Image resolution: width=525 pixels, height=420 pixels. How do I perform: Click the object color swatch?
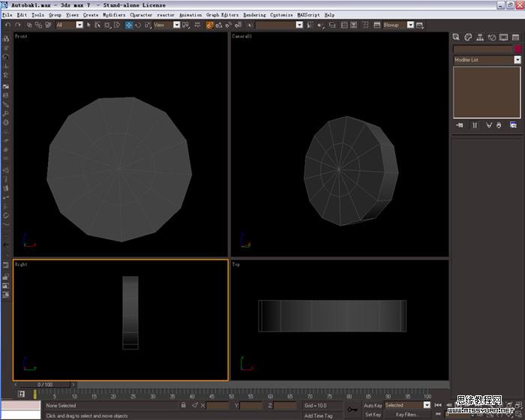tap(517, 49)
